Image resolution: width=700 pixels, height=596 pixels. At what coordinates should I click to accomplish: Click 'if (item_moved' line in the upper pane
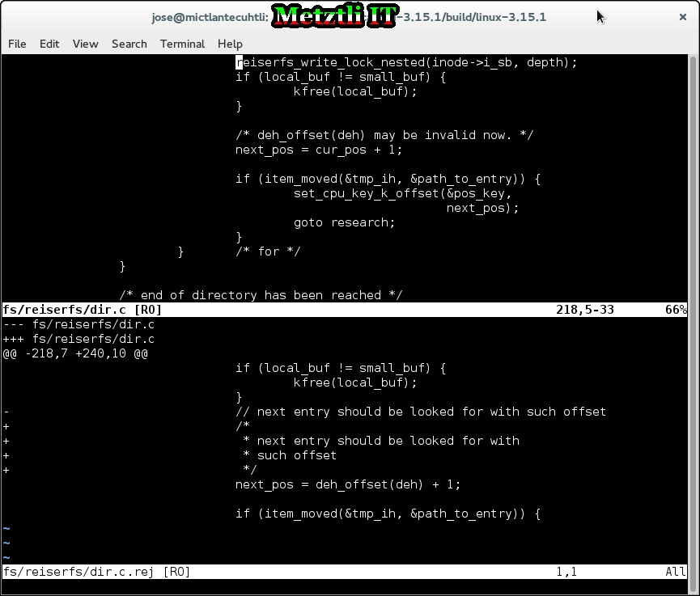pos(388,179)
